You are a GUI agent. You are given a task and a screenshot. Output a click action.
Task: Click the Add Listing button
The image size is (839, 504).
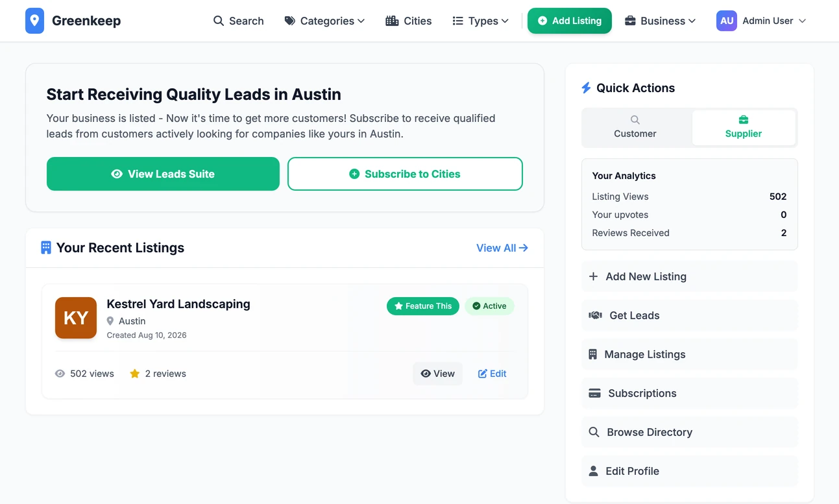click(x=570, y=21)
